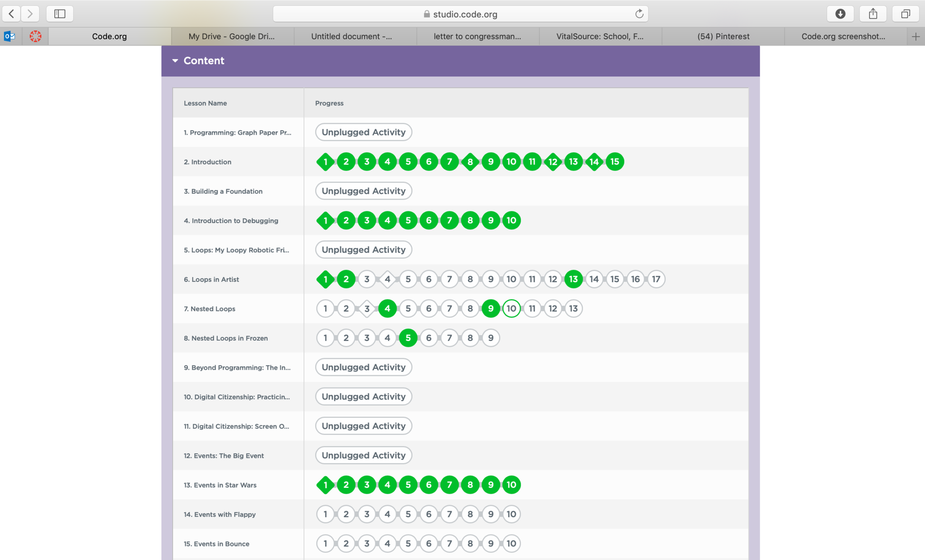This screenshot has width=925, height=560.
Task: Click the Share toolbar icon
Action: pyautogui.click(x=873, y=14)
